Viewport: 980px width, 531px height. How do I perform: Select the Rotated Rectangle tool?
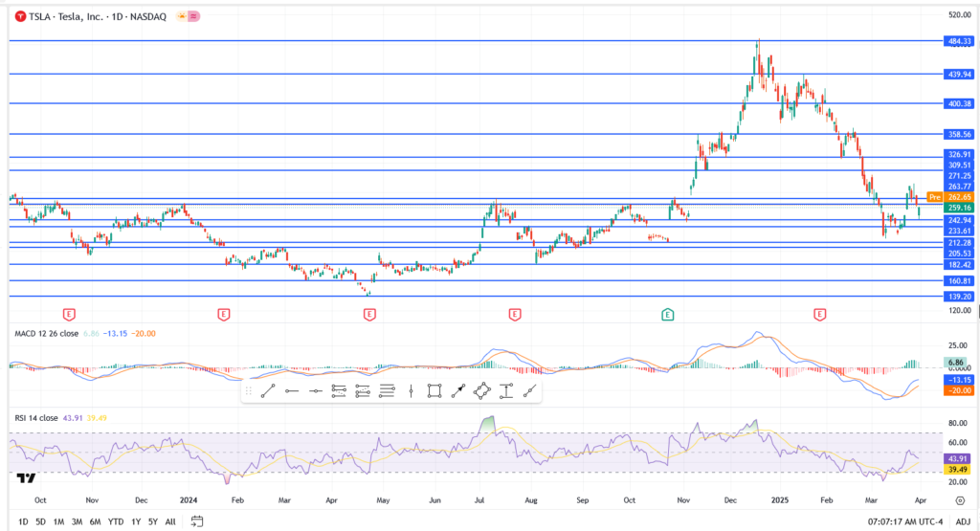click(482, 391)
